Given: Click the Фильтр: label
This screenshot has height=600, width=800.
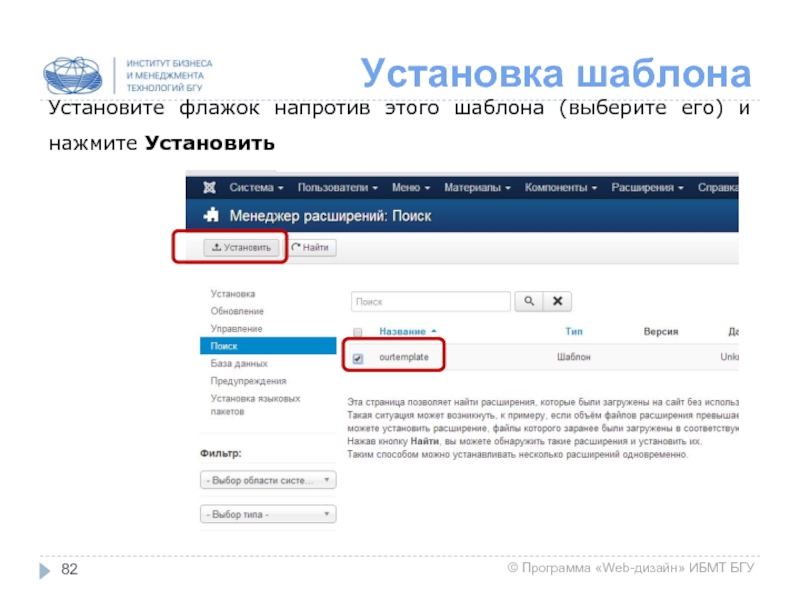Looking at the screenshot, I should pyautogui.click(x=220, y=453).
